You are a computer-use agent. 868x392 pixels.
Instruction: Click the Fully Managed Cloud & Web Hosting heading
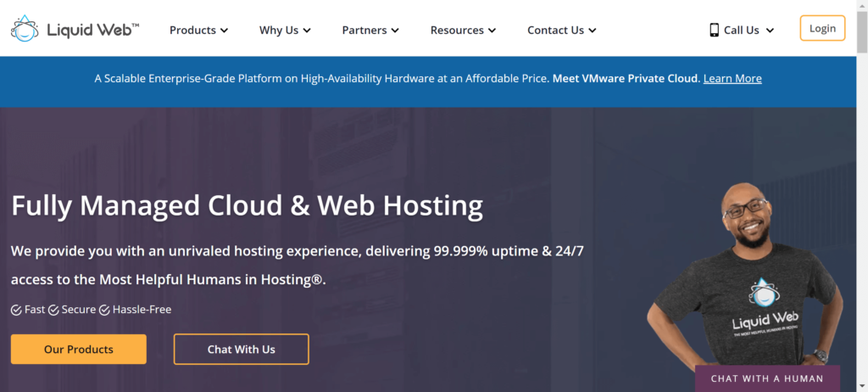247,205
